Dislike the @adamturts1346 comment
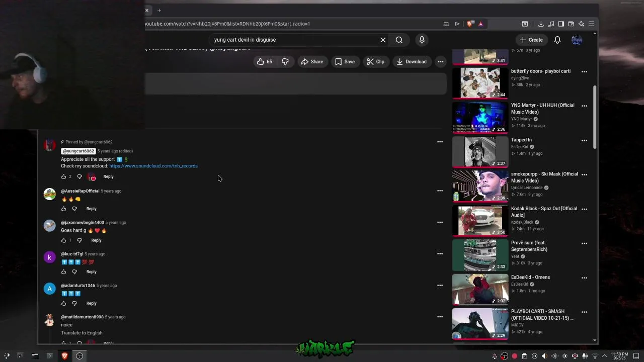 [74, 303]
